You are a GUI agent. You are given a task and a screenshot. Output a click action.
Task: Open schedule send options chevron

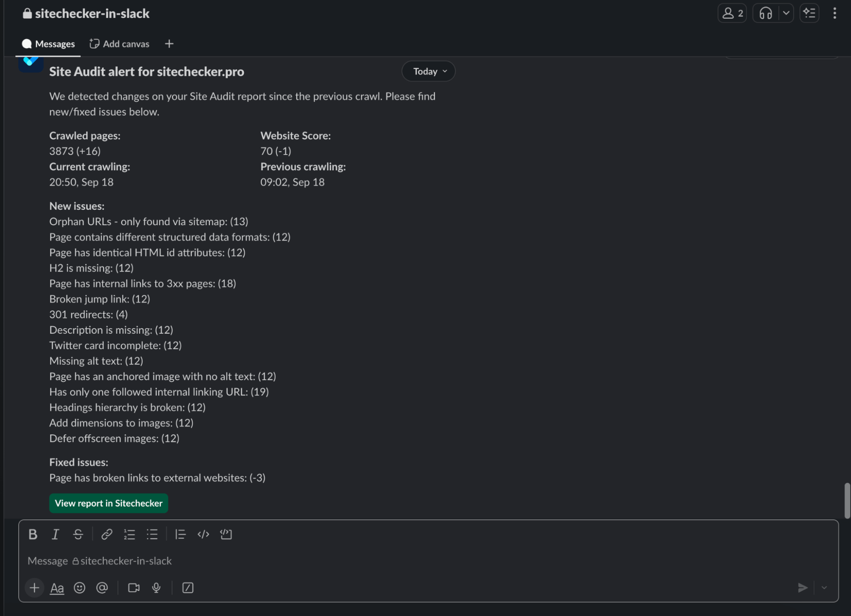point(824,588)
